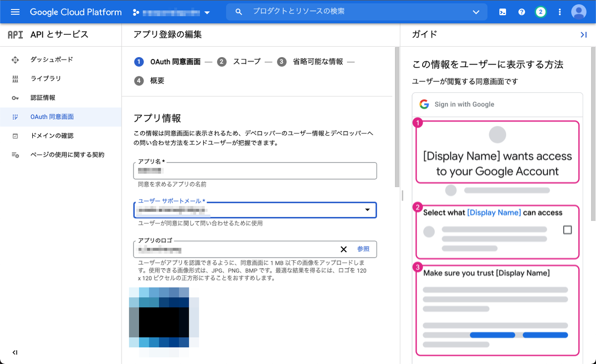Viewport: 596px width, 364px height.
Task: Go to step 1 OAuth 同意画面
Action: tap(167, 62)
